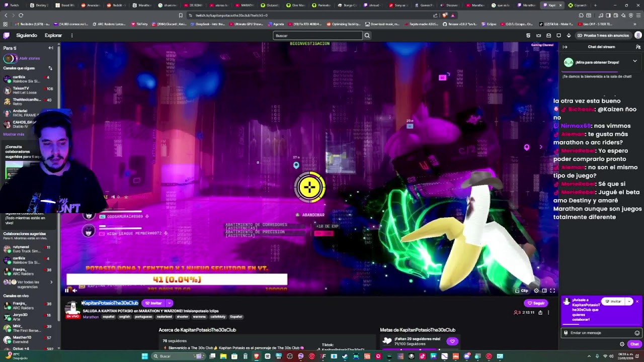Reload the browser page

pyautogui.click(x=21, y=15)
